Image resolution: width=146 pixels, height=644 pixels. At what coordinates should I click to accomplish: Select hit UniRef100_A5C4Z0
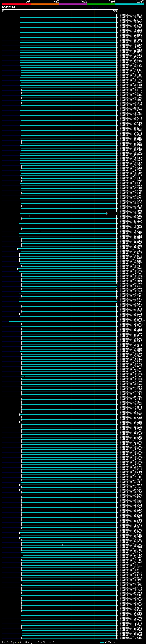coord(131,231)
